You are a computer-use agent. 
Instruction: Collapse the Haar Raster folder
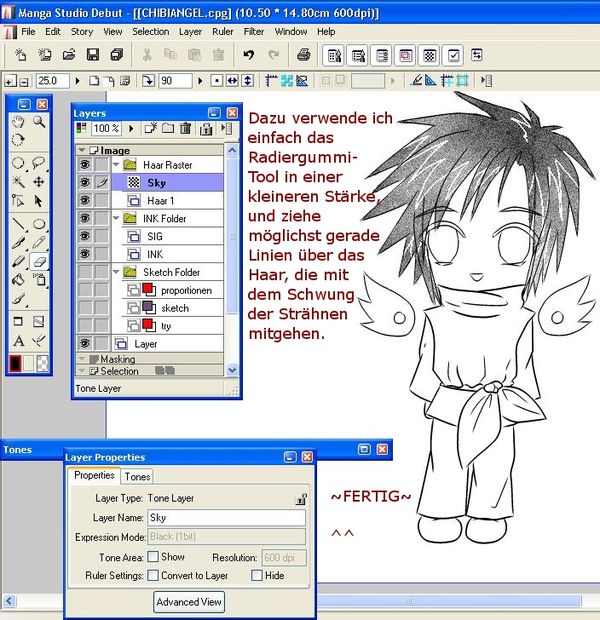coord(116,164)
